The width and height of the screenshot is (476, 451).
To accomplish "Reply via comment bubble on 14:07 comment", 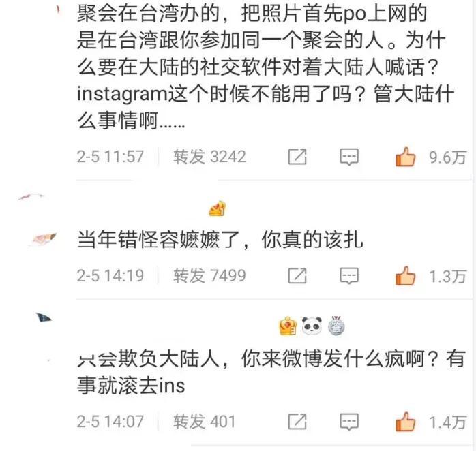I will [349, 422].
